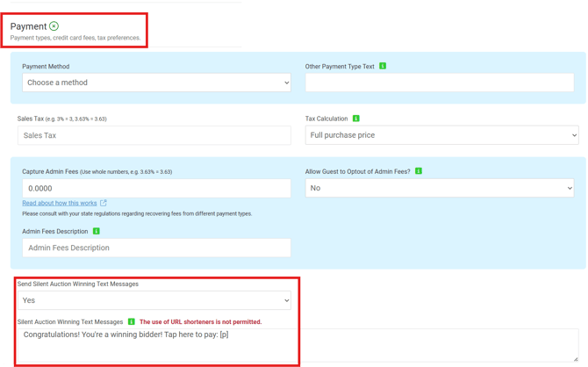Open the Payment Method dropdown
This screenshot has width=588, height=367.
coord(156,83)
